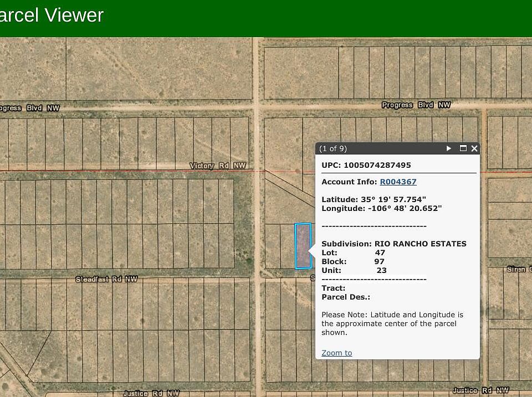The image size is (532, 397).
Task: Click the Victory Rd NW road label
Action: click(218, 166)
